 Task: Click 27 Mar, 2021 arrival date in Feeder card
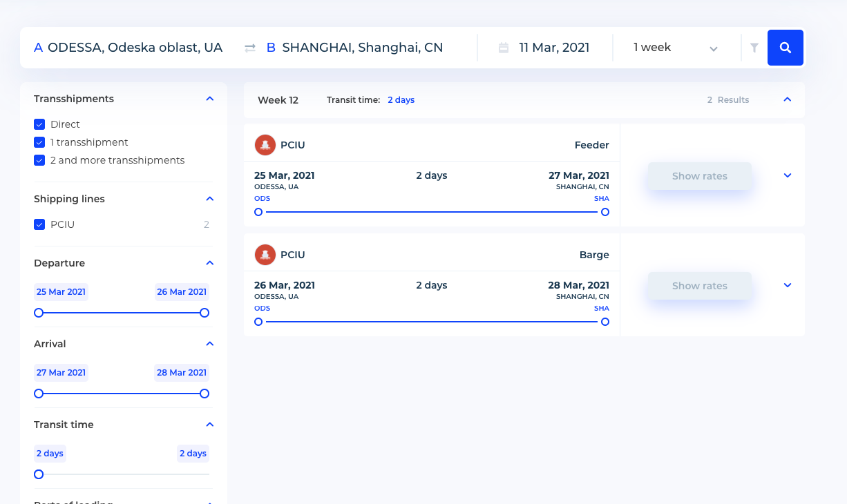(x=579, y=175)
